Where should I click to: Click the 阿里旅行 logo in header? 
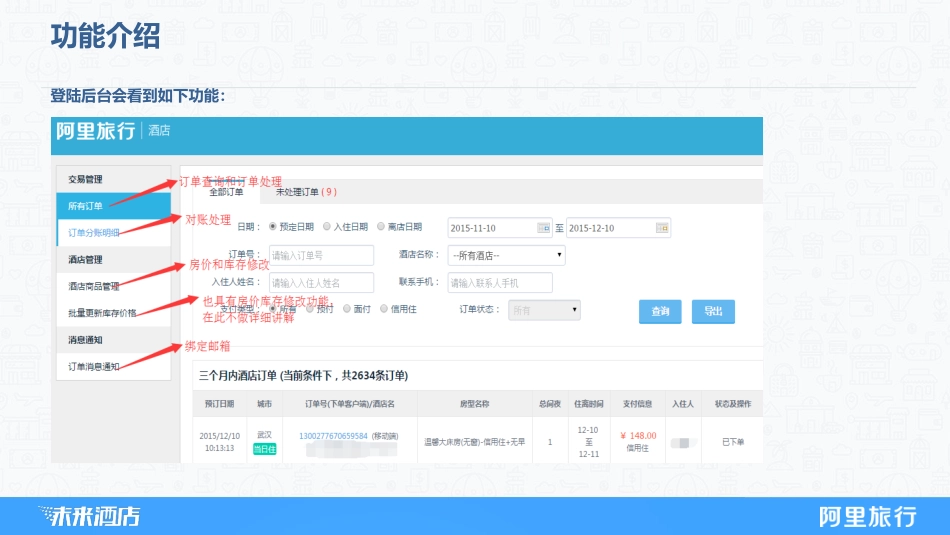coord(95,131)
